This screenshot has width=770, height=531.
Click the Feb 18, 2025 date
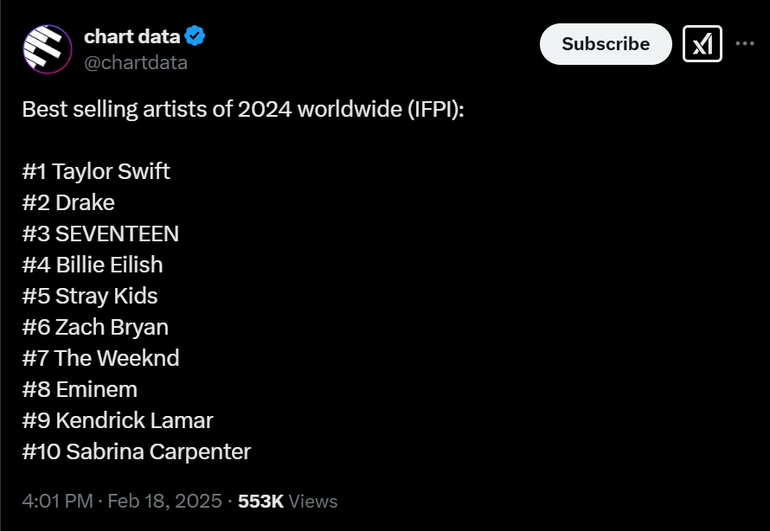click(x=167, y=501)
